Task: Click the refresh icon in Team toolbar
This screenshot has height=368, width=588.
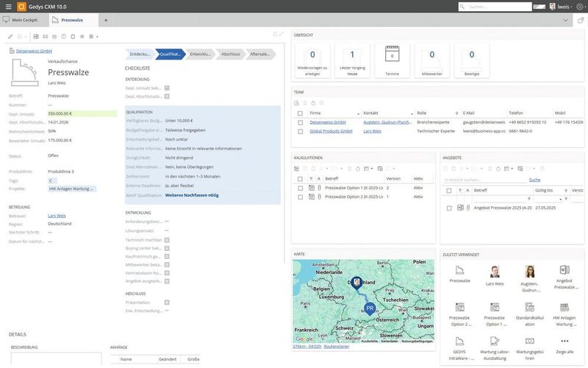Action: tap(313, 103)
